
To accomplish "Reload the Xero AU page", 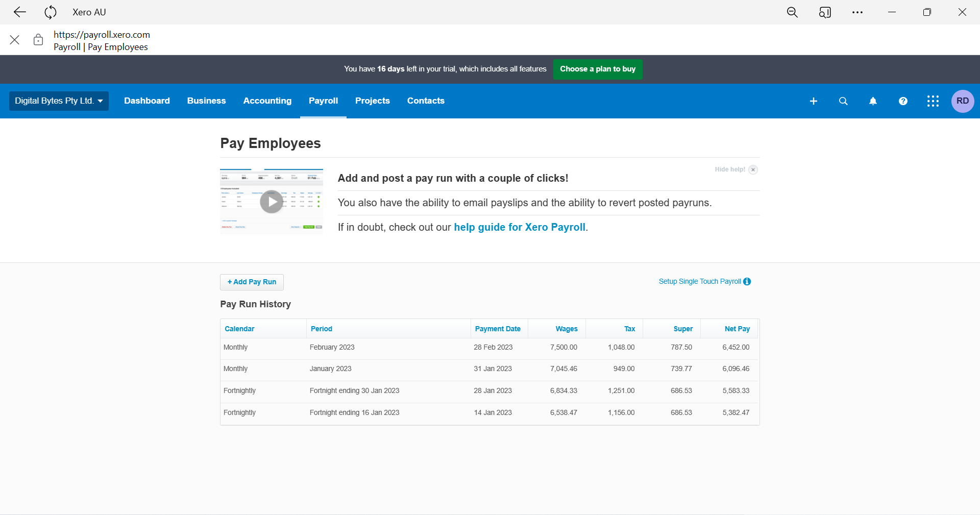I will 51,12.
